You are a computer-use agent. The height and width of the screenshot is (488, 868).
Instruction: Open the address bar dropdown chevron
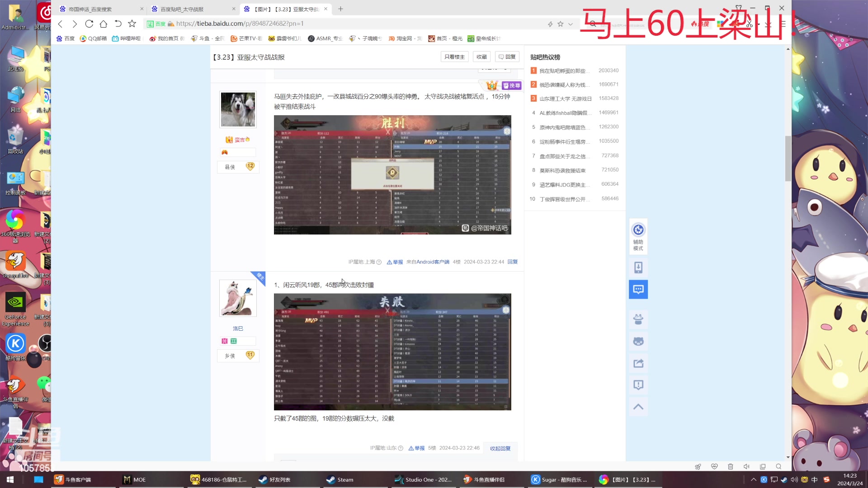pyautogui.click(x=571, y=23)
